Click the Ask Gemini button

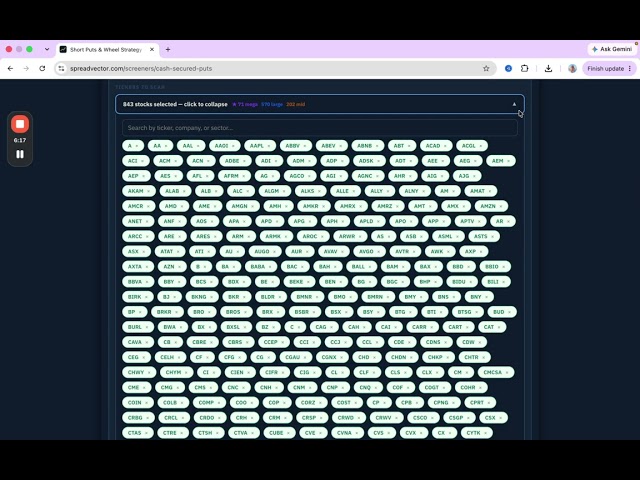(612, 49)
